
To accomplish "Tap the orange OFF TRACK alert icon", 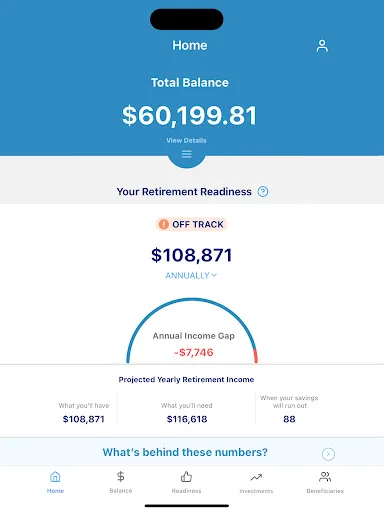I will pos(163,224).
